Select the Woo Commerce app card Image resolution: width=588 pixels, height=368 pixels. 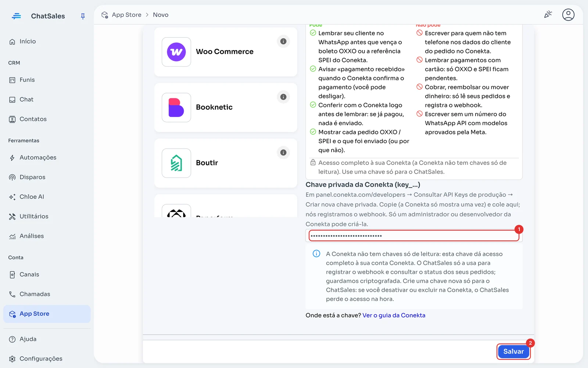click(226, 52)
